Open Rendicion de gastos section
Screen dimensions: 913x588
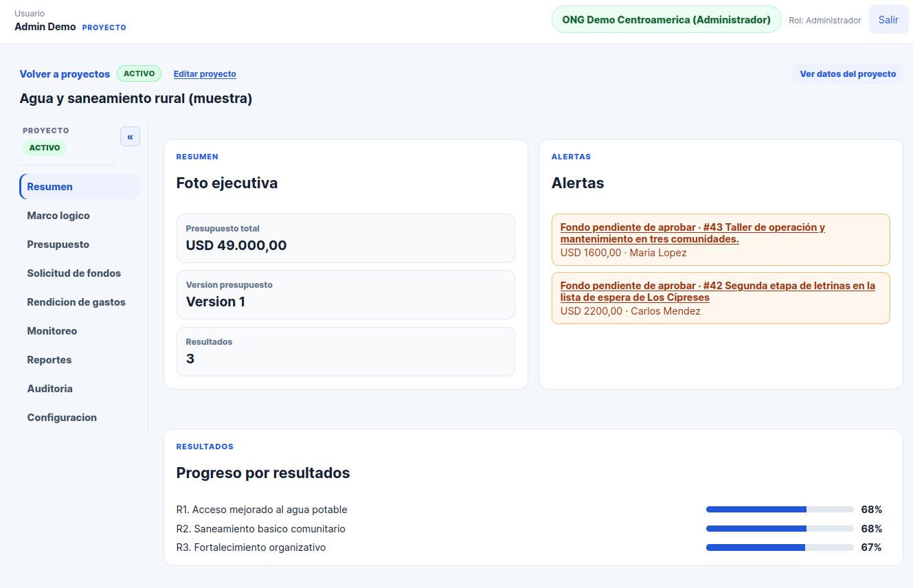tap(80, 302)
